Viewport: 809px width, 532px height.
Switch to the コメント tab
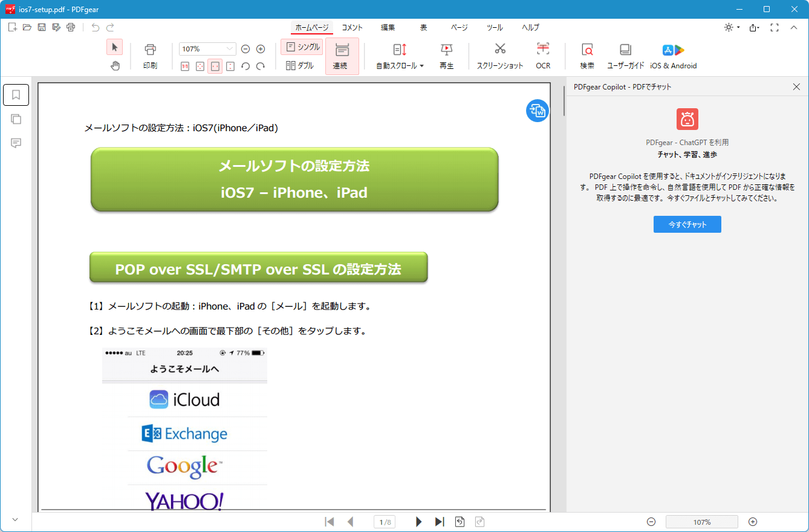coord(353,28)
